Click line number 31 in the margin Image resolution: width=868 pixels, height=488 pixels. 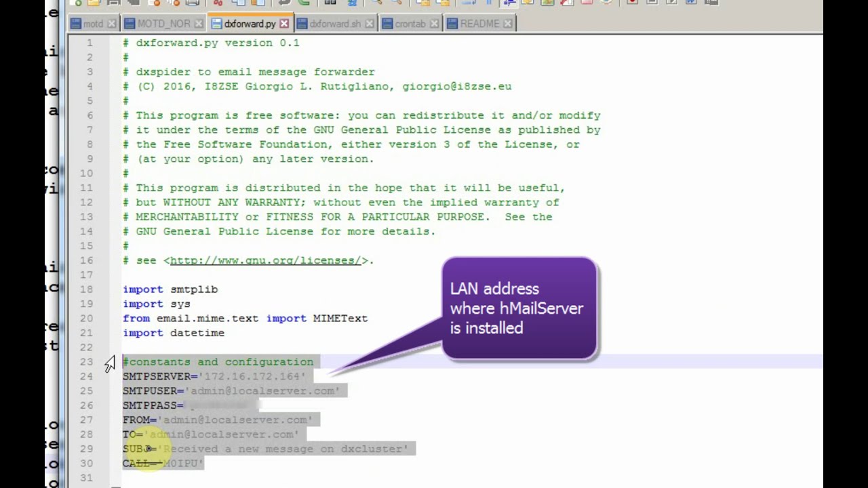coord(87,478)
